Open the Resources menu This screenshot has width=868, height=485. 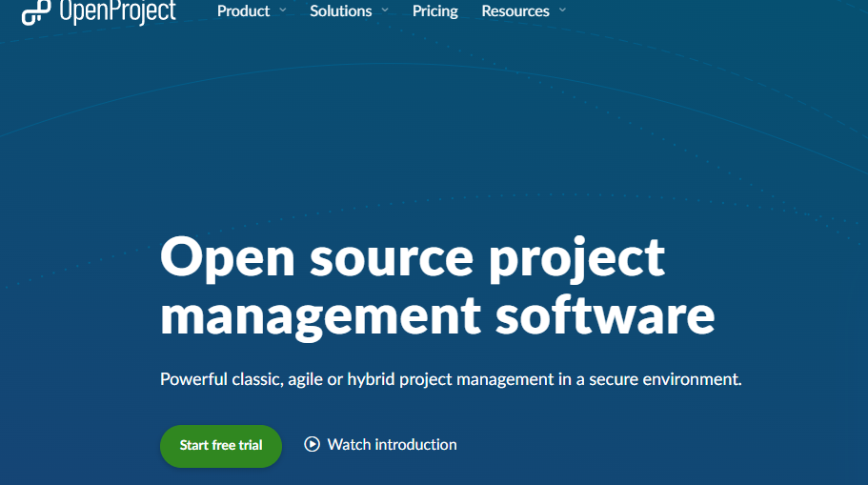[515, 11]
